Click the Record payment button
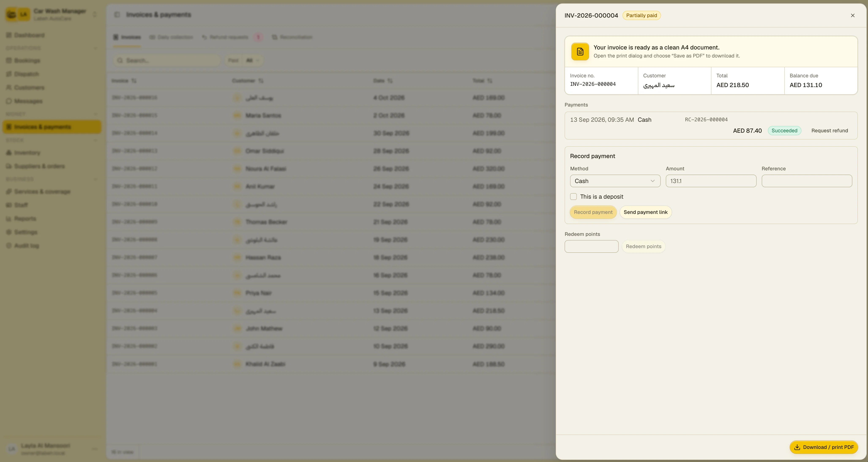This screenshot has height=462, width=868. 593,212
